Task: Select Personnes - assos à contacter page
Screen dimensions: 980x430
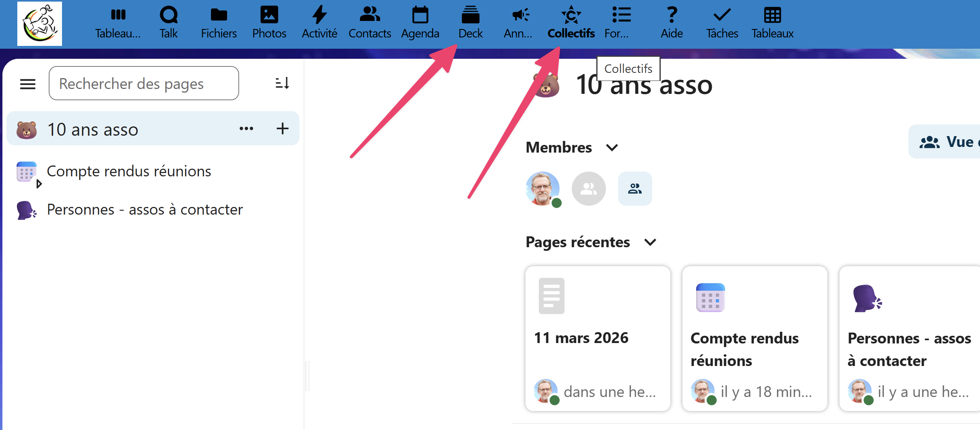Action: click(x=145, y=210)
